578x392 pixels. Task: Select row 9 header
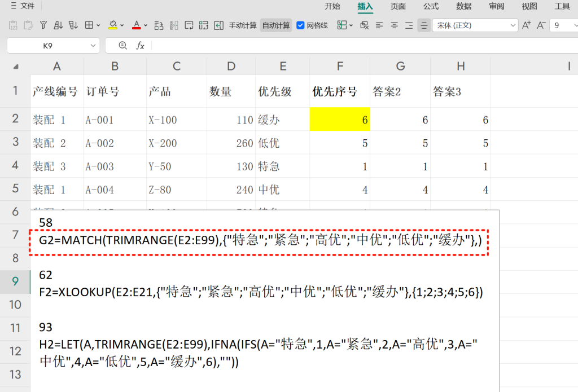pyautogui.click(x=15, y=281)
